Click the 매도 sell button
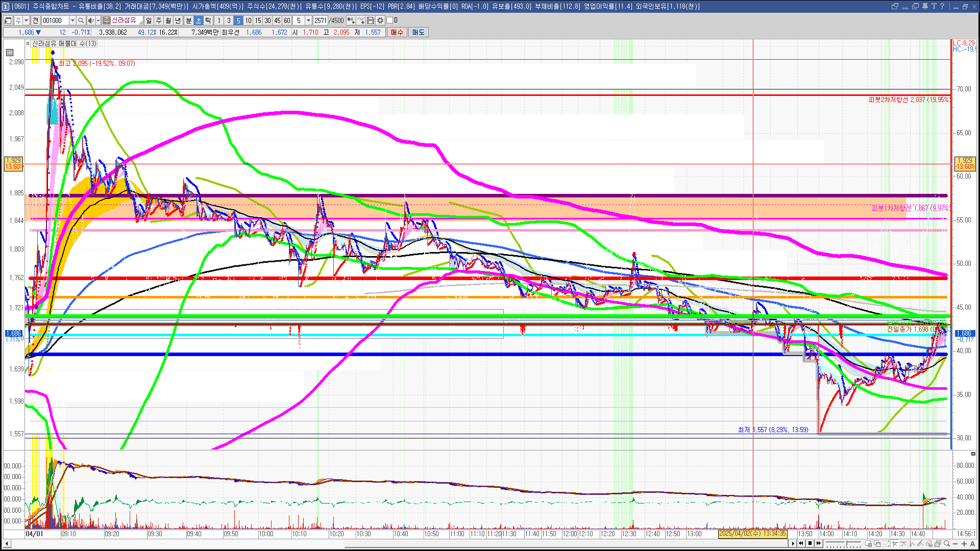The image size is (980, 551). click(418, 32)
